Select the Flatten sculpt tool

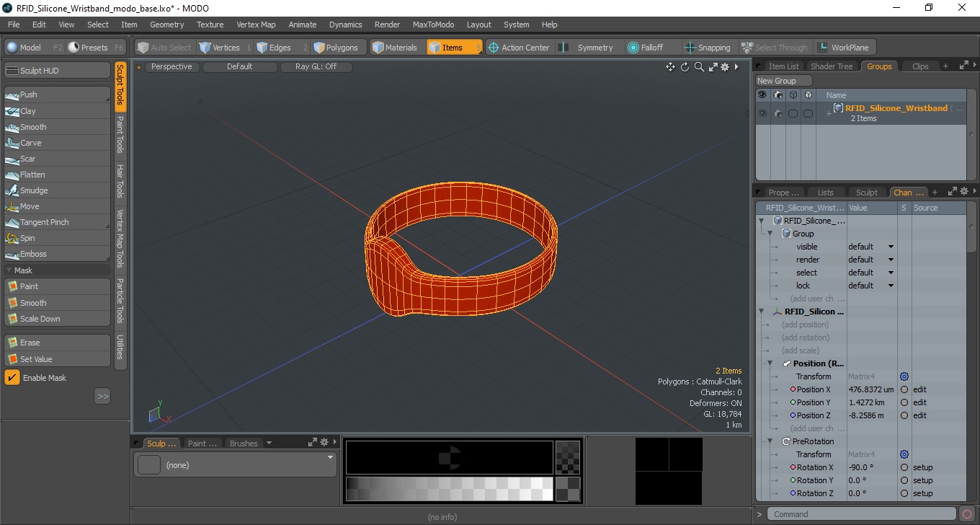coord(57,175)
